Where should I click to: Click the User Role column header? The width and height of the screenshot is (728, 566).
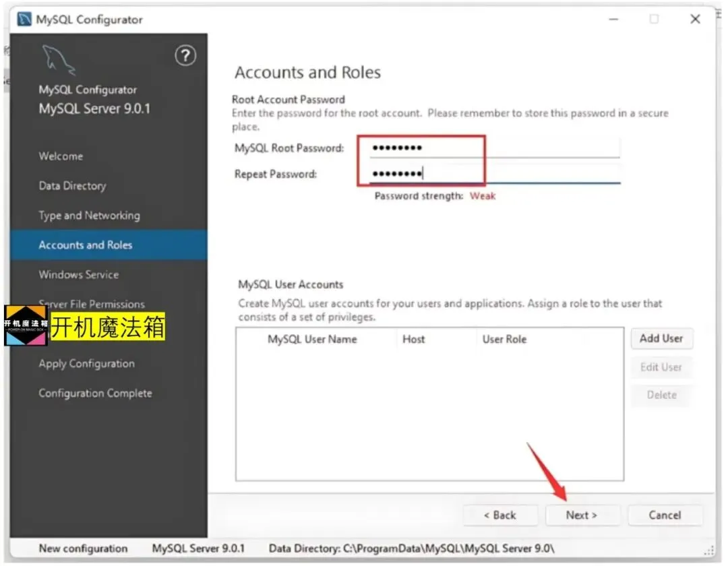tap(504, 340)
